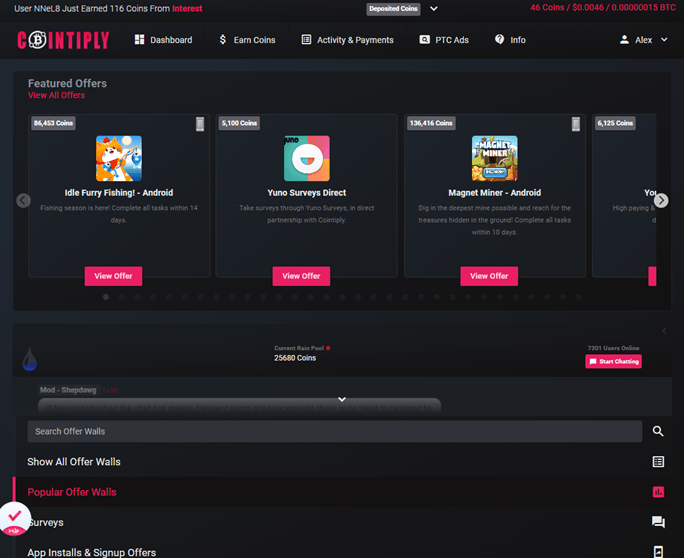Open Activity & Payments menu
The image size is (684, 558).
[x=348, y=40]
